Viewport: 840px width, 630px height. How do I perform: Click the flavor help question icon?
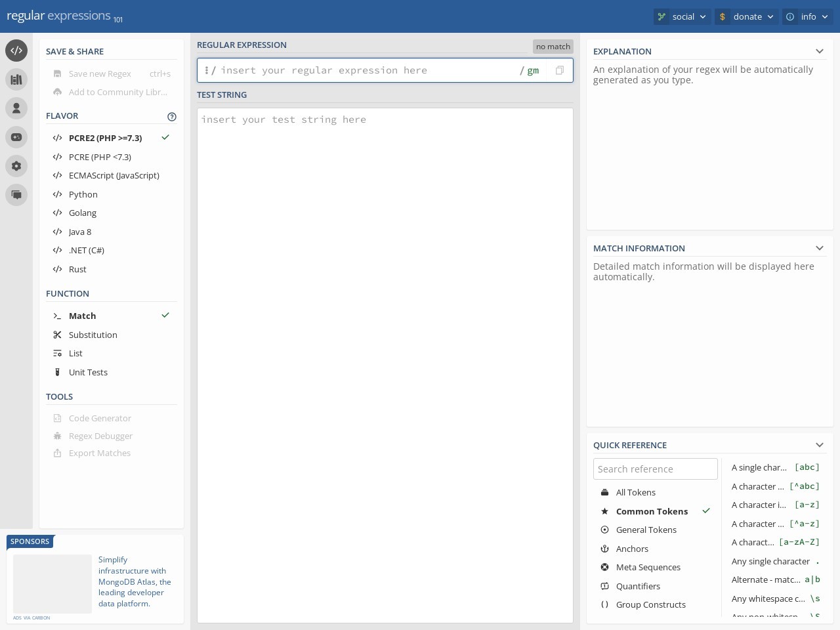point(172,117)
